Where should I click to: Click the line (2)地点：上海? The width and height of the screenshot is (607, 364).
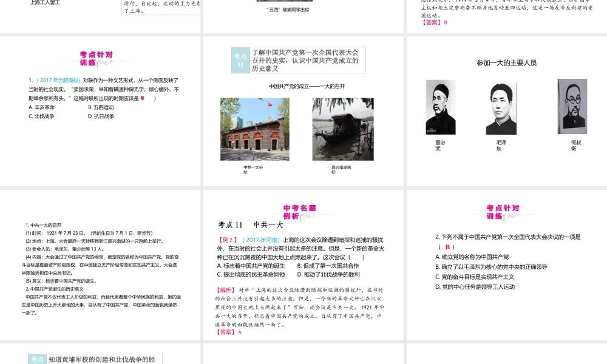tap(95, 241)
